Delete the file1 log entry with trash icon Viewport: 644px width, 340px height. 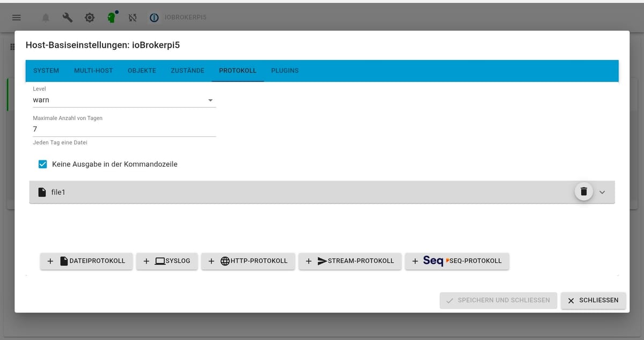[x=584, y=191]
